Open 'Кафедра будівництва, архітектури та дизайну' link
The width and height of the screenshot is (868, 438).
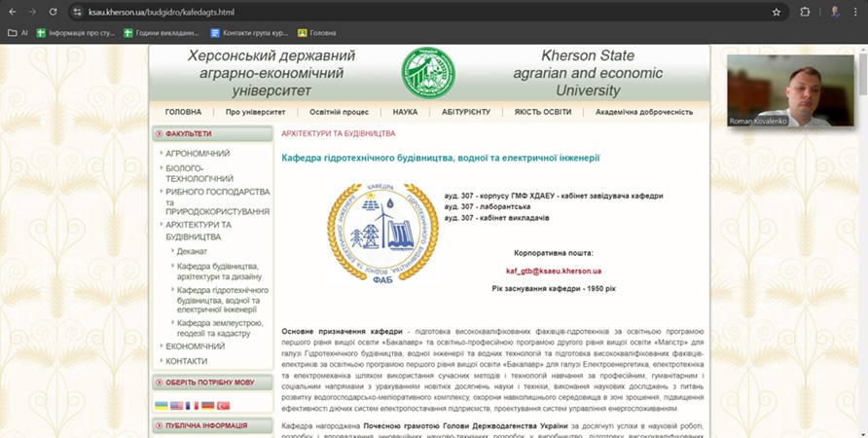(x=219, y=272)
